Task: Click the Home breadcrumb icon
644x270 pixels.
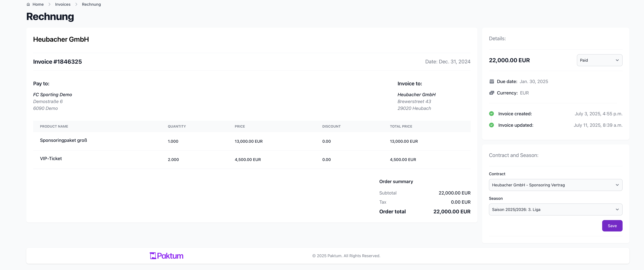Action: 28,4
